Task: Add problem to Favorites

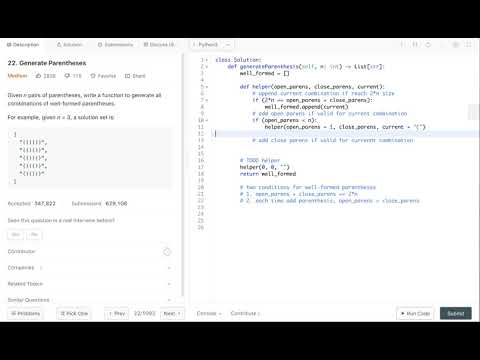Action: [103, 76]
